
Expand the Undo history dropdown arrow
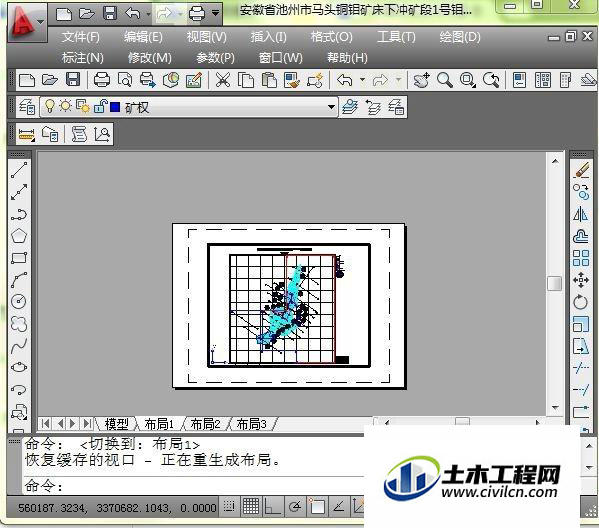[363, 80]
